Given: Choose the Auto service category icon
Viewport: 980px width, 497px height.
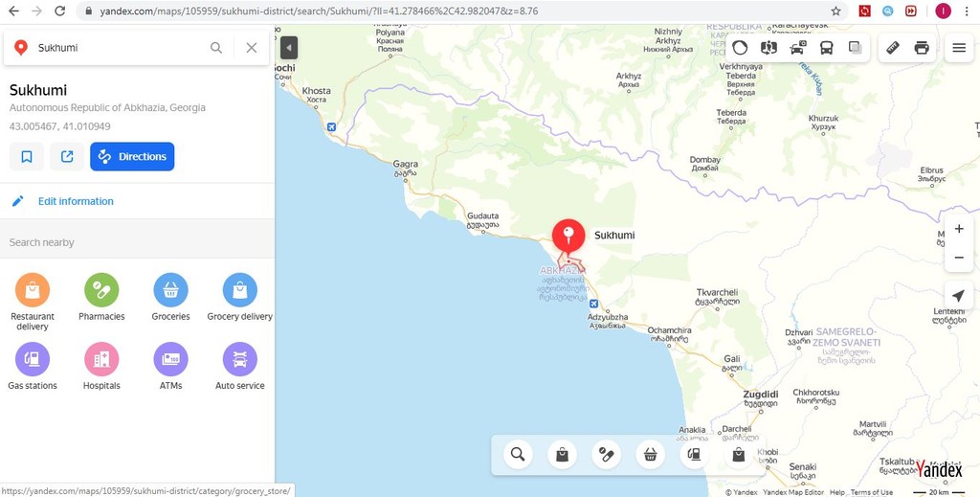Looking at the screenshot, I should [240, 359].
